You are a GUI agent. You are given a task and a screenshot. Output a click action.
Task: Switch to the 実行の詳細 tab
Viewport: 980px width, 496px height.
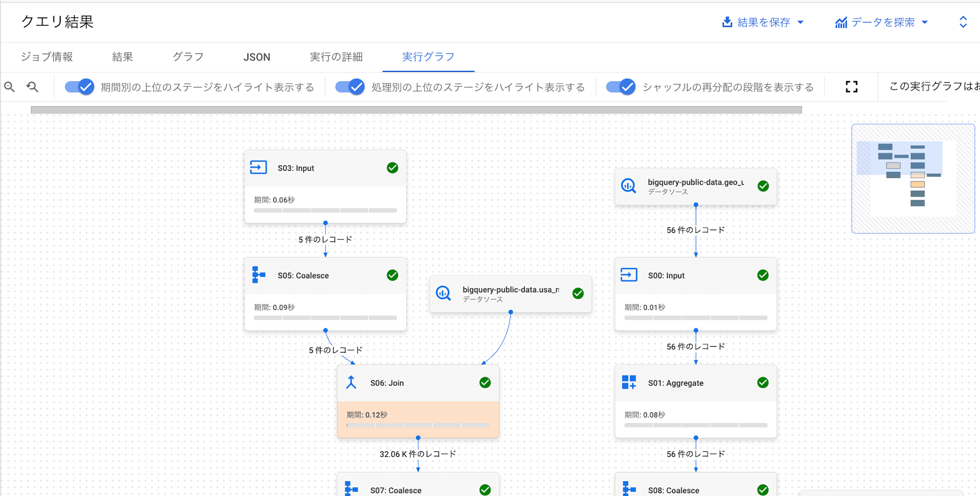click(x=336, y=57)
